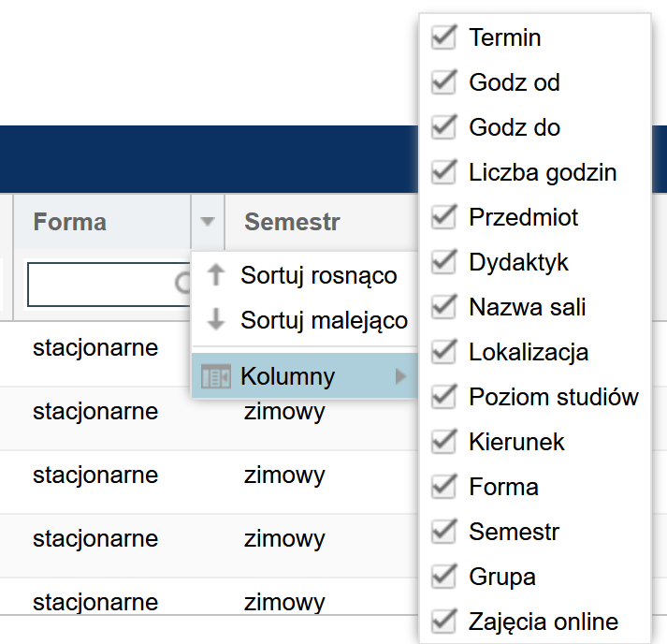Expand the Kolumny submenu arrow
The height and width of the screenshot is (644, 667).
401,376
